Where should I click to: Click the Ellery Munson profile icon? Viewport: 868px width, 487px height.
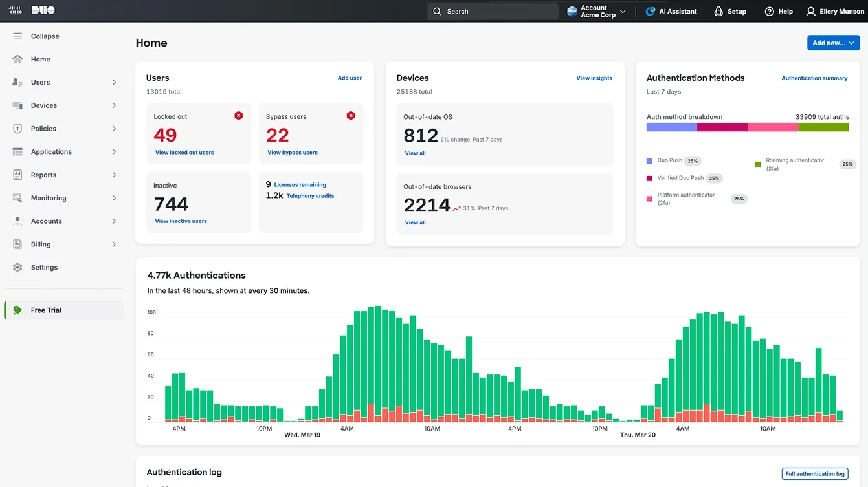pyautogui.click(x=811, y=11)
